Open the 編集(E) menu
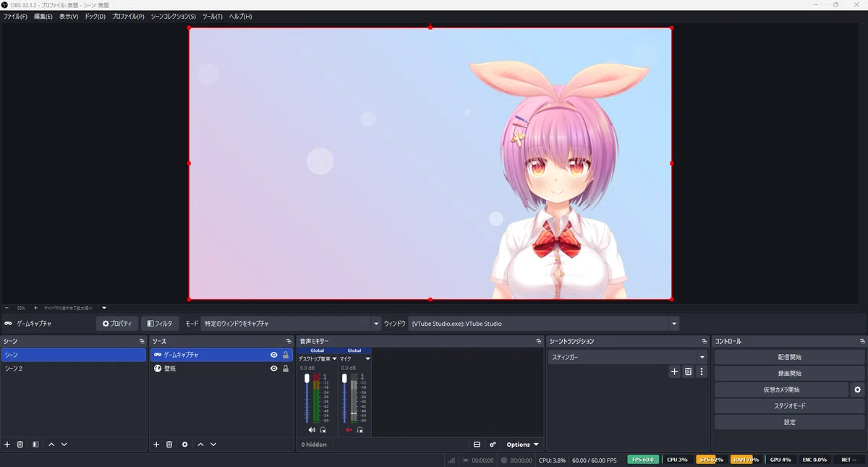This screenshot has width=868, height=467. pyautogui.click(x=43, y=16)
